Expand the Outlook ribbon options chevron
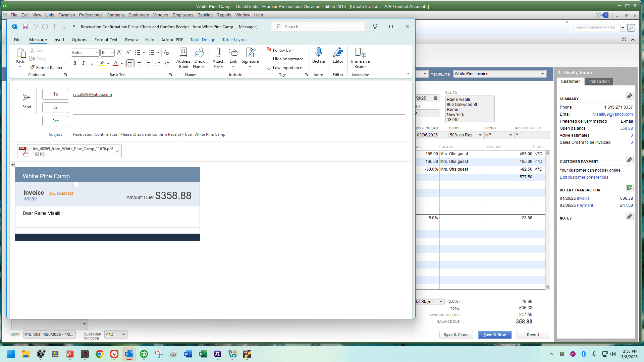Image resolution: width=644 pixels, height=362 pixels. click(x=408, y=74)
